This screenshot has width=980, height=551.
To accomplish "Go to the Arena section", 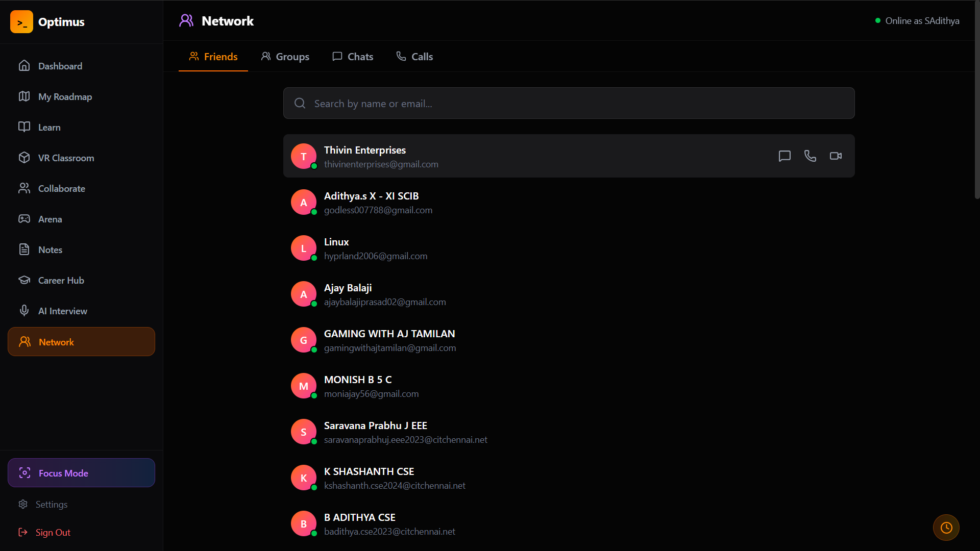I will click(50, 219).
